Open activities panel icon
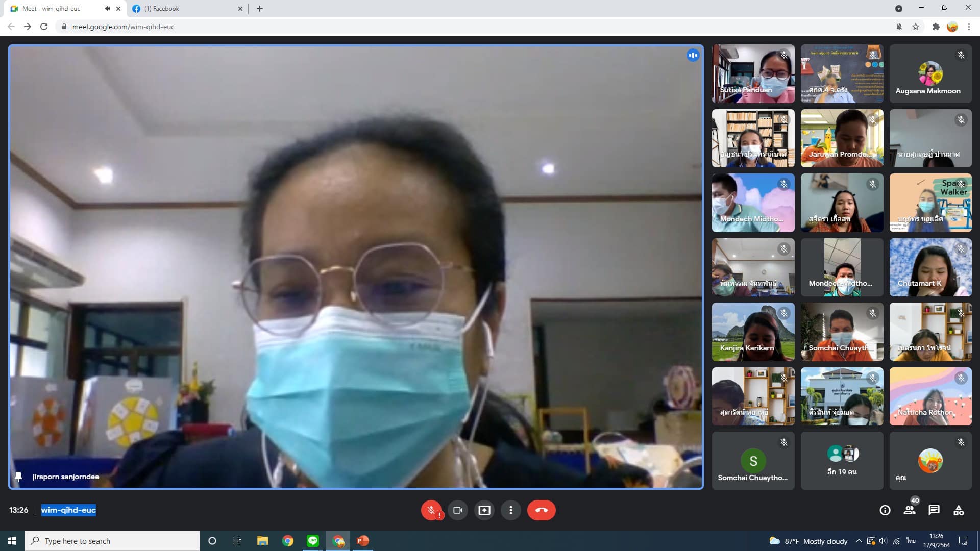The width and height of the screenshot is (980, 551). click(x=959, y=510)
